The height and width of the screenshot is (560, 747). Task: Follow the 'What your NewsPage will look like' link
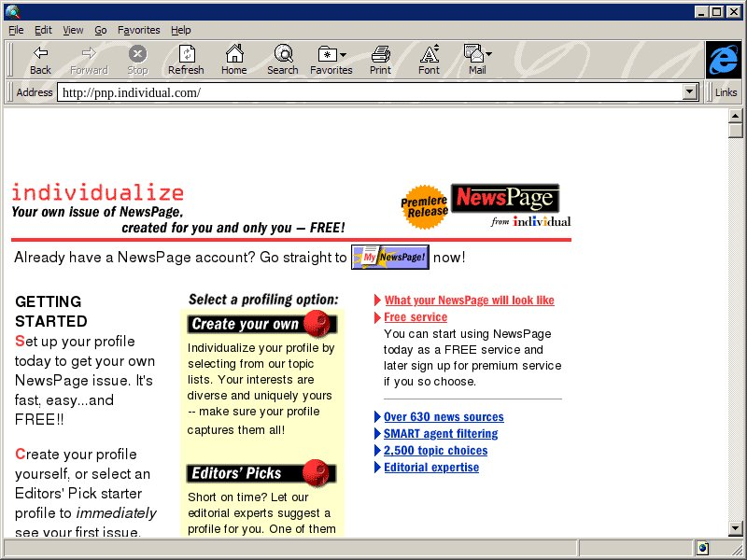pos(469,301)
